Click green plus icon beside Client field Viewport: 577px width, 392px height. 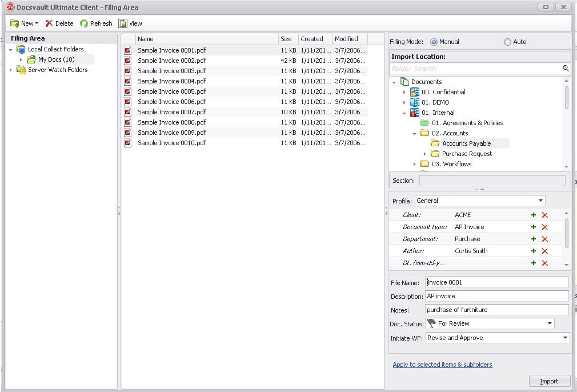[534, 215]
